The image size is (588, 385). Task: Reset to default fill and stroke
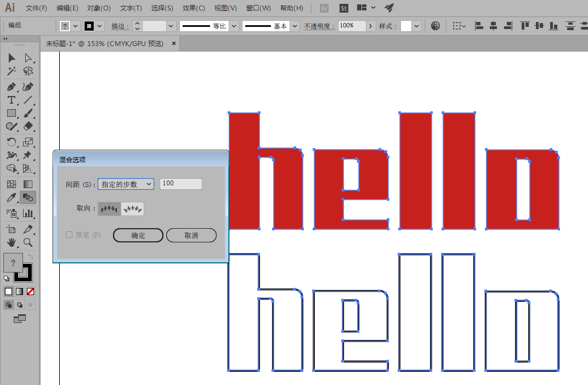(7, 279)
